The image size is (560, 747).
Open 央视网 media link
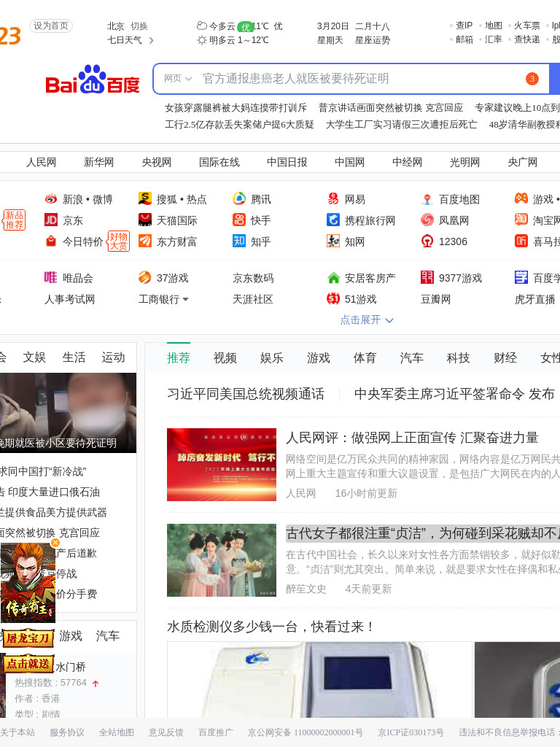pyautogui.click(x=156, y=163)
